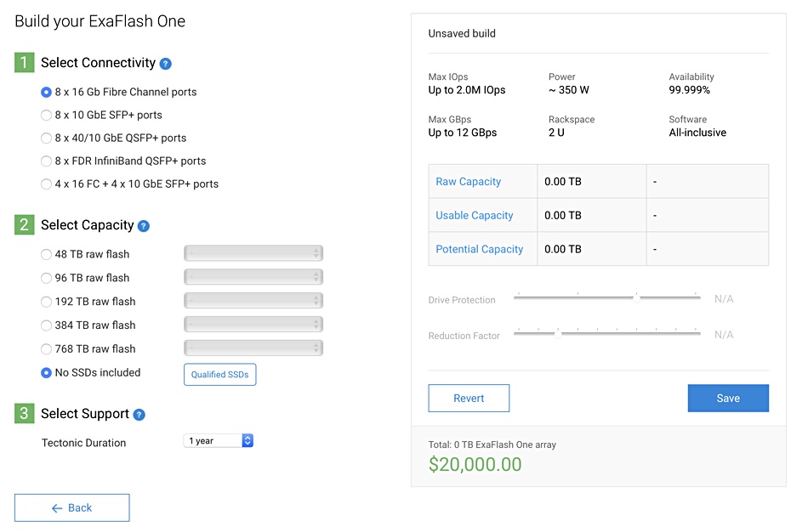Click the 2 U rackspace value
The width and height of the screenshot is (808, 532).
point(556,133)
